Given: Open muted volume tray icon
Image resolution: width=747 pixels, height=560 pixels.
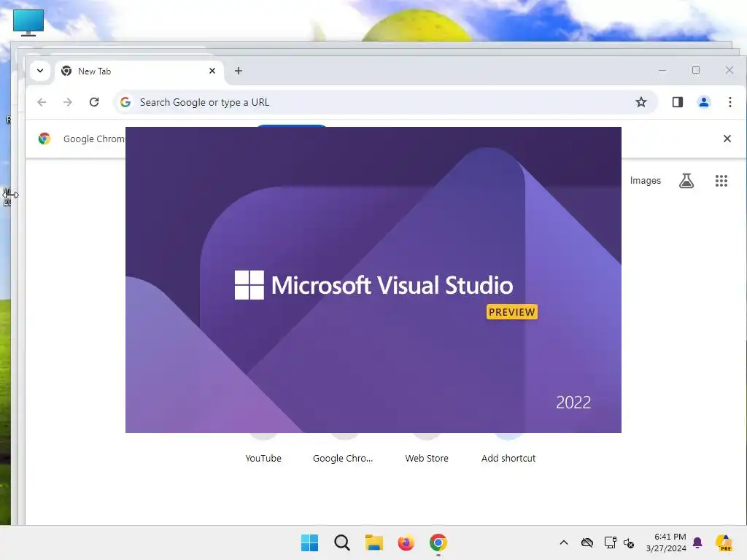Looking at the screenshot, I should [x=629, y=542].
